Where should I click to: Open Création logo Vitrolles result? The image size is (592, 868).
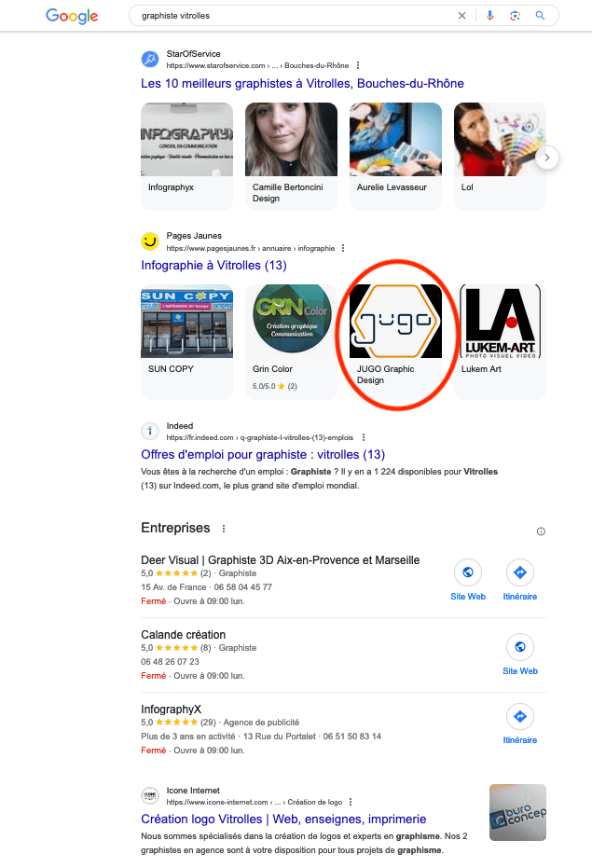[x=283, y=819]
